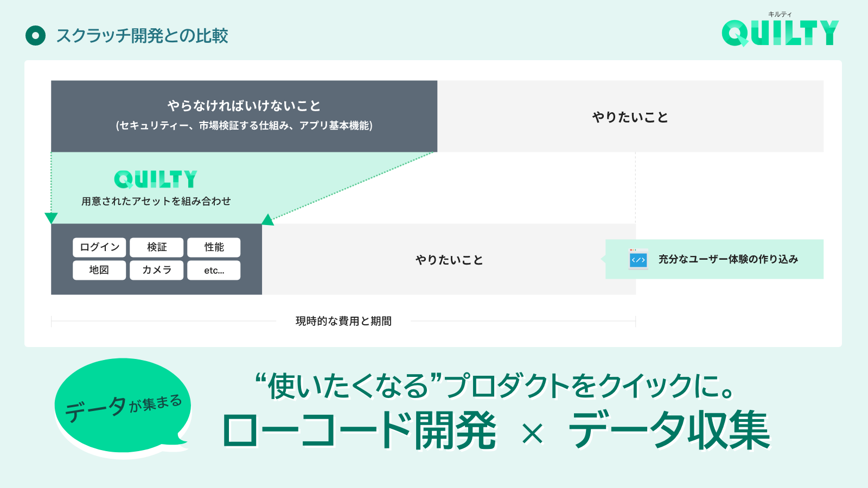This screenshot has height=488, width=868.
Task: Select the 検証 asset chip
Action: pyautogui.click(x=157, y=247)
